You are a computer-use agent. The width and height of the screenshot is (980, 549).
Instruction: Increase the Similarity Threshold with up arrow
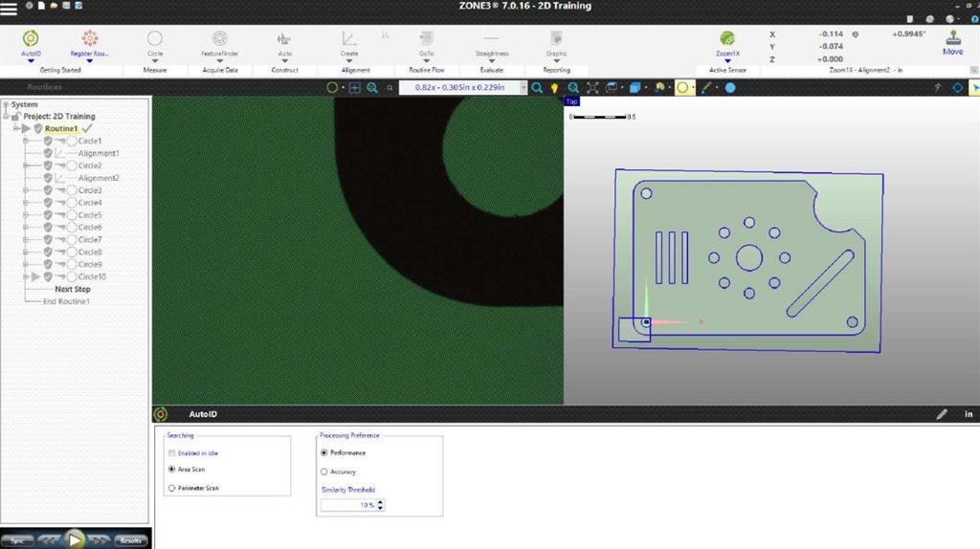pos(381,502)
